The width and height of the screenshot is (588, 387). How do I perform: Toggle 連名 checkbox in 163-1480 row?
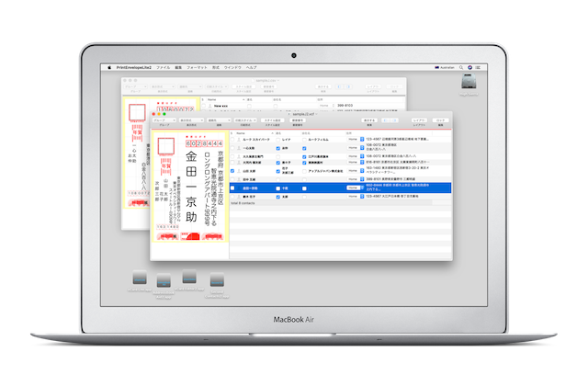point(277,171)
